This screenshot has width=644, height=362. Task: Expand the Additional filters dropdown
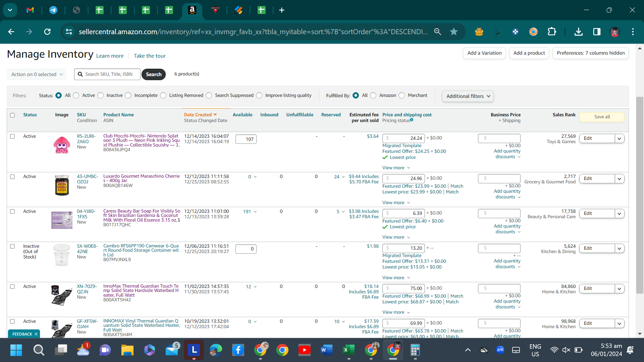(468, 96)
